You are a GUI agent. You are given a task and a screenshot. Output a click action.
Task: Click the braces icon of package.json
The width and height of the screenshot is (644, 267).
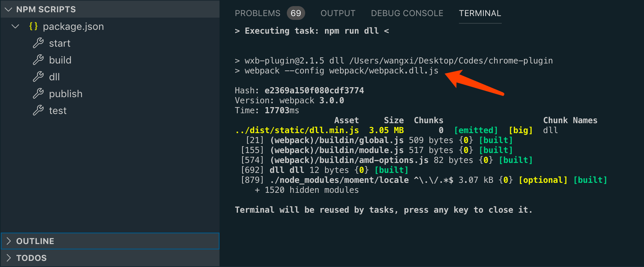click(x=33, y=26)
